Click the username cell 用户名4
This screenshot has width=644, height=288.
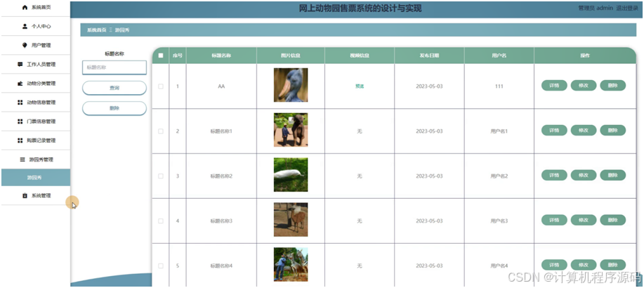click(x=499, y=266)
